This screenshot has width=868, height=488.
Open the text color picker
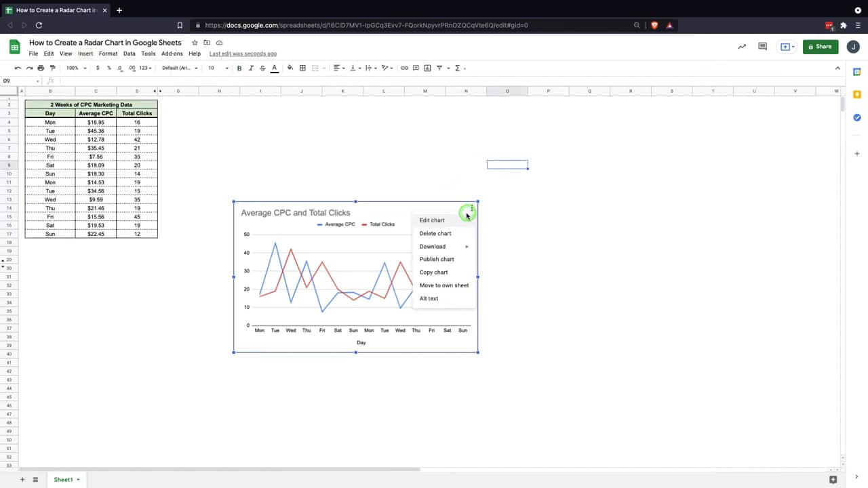[275, 68]
